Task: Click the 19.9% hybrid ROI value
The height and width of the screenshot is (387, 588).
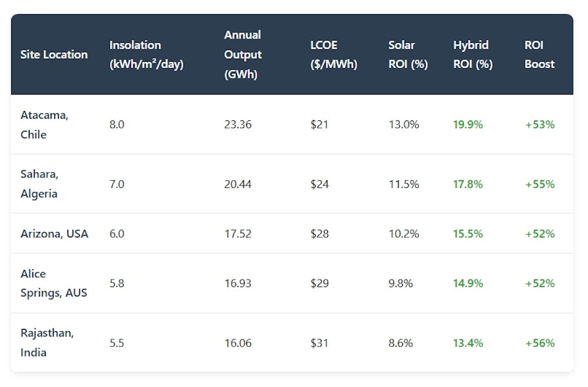Action: point(468,124)
